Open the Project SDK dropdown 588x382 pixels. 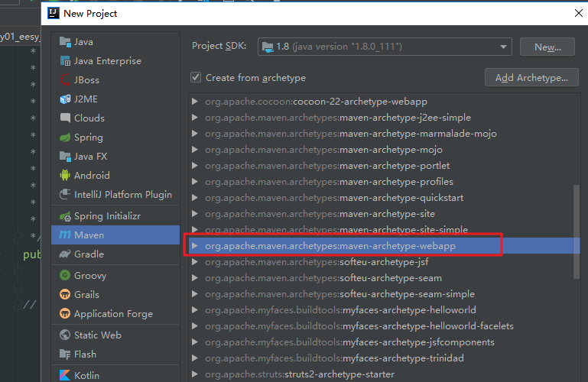[x=503, y=47]
